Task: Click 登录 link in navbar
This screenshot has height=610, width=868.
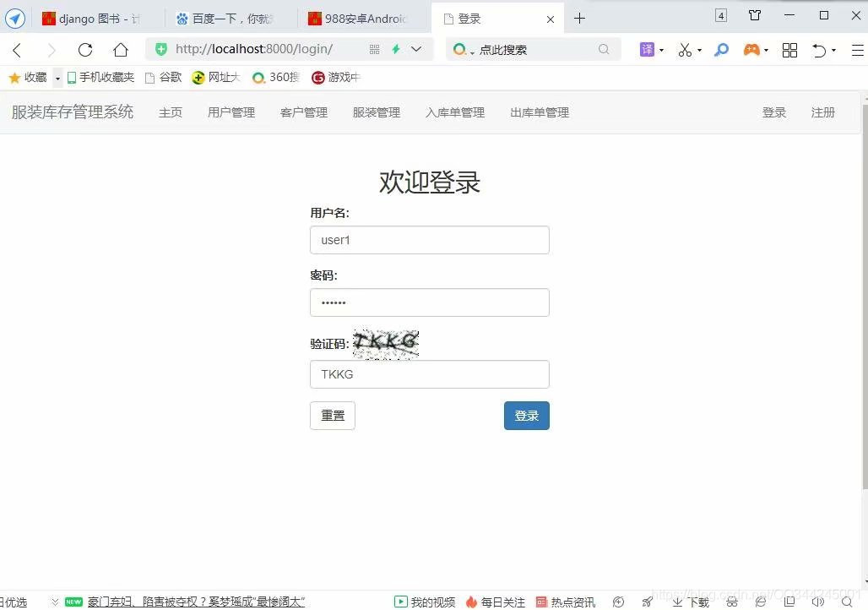Action: [x=774, y=112]
